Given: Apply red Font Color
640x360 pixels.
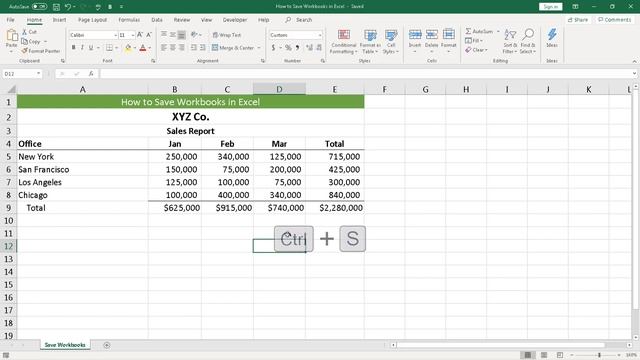Looking at the screenshot, I should tap(143, 48).
